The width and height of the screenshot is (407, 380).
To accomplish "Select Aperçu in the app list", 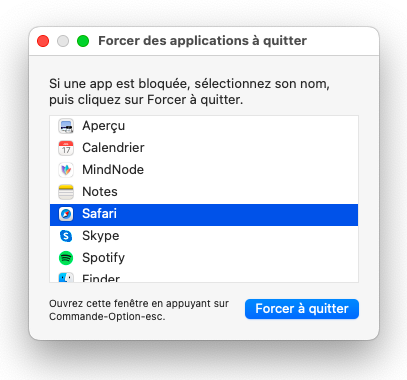I will click(204, 126).
